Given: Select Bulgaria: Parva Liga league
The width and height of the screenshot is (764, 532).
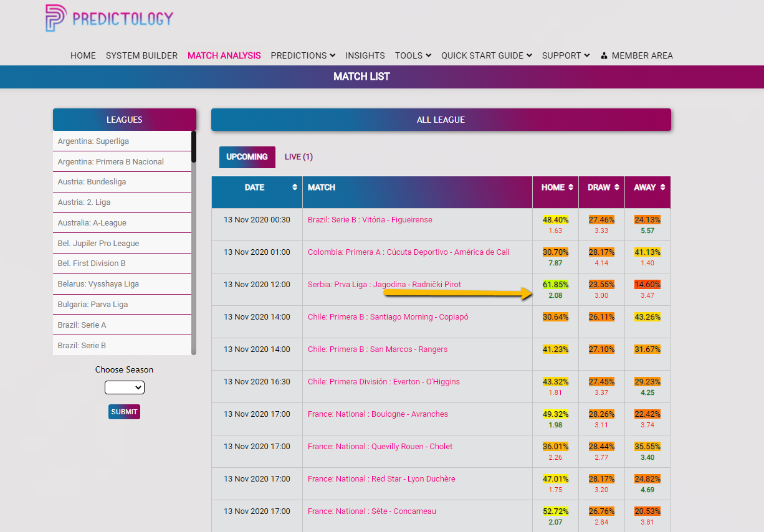Looking at the screenshot, I should click(122, 305).
